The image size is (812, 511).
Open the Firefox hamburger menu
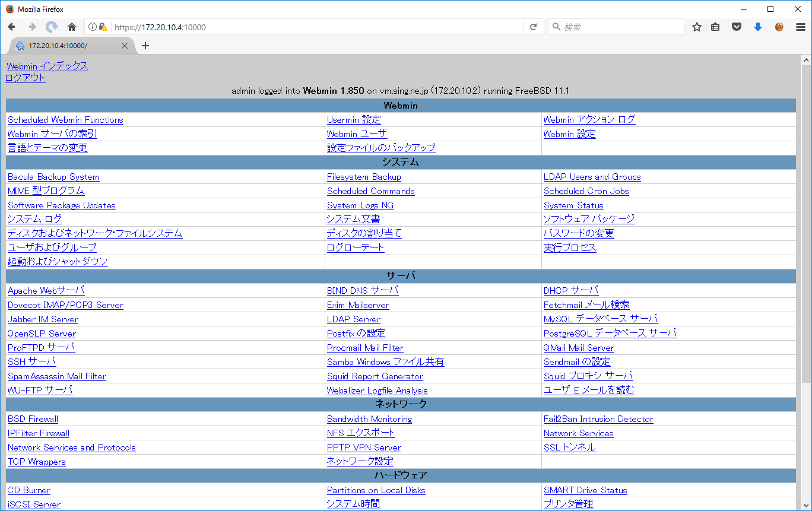(800, 27)
